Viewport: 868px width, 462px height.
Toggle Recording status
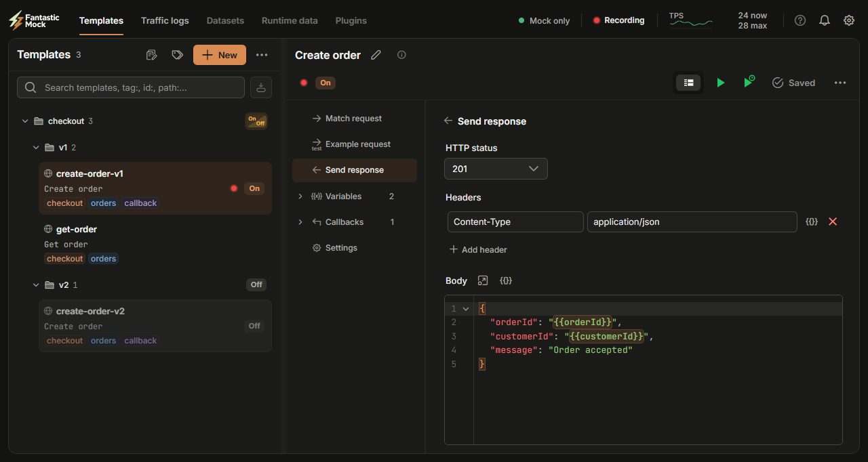click(619, 20)
